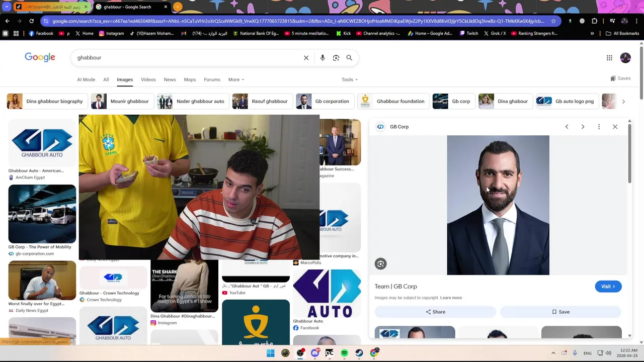Switch ENG input language indicator
This screenshot has width=644, height=362.
tap(588, 353)
